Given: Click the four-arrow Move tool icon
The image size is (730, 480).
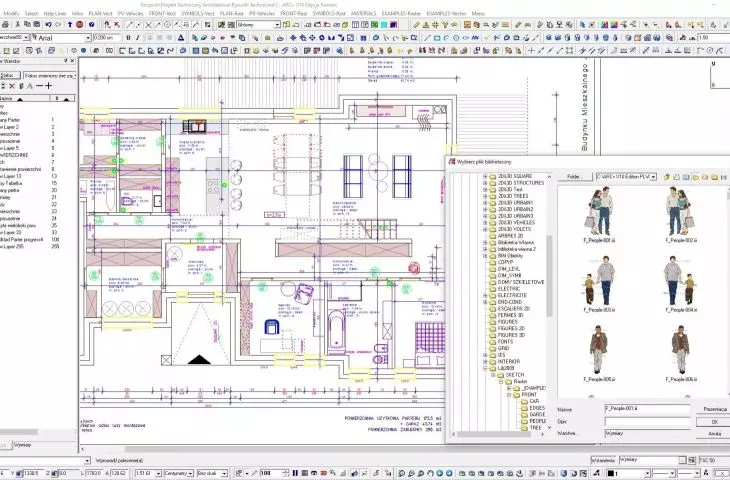Looking at the screenshot, I should pyautogui.click(x=293, y=38).
